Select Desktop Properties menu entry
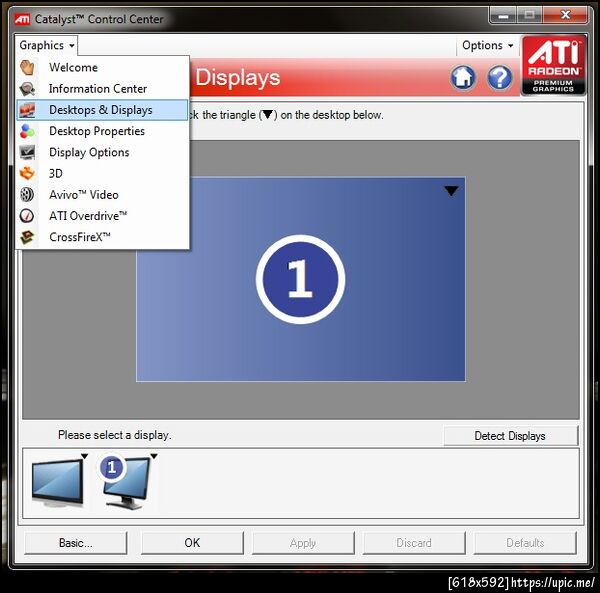The image size is (600, 593). pyautogui.click(x=103, y=131)
